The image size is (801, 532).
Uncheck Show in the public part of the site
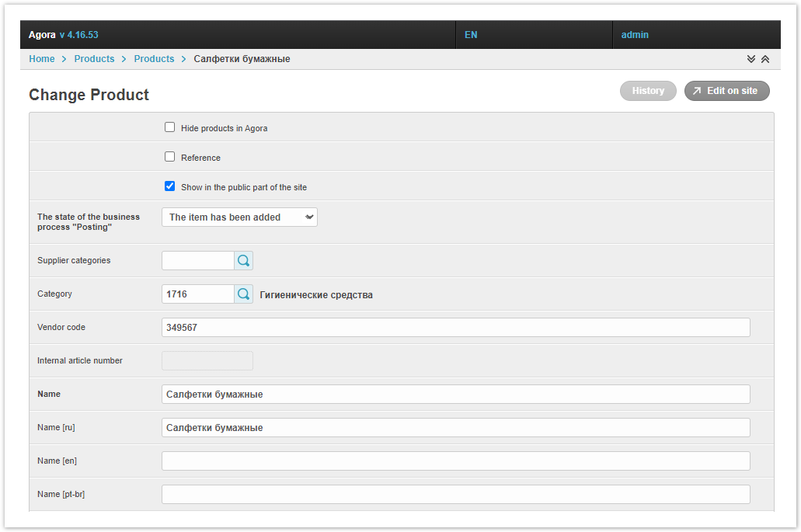click(x=170, y=186)
